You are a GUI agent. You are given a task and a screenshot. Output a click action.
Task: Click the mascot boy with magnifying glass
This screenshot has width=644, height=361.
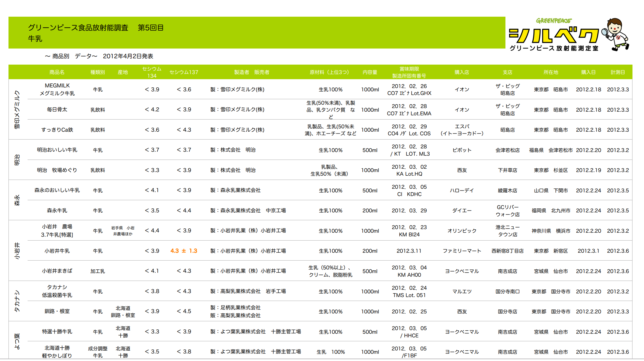[x=616, y=34]
